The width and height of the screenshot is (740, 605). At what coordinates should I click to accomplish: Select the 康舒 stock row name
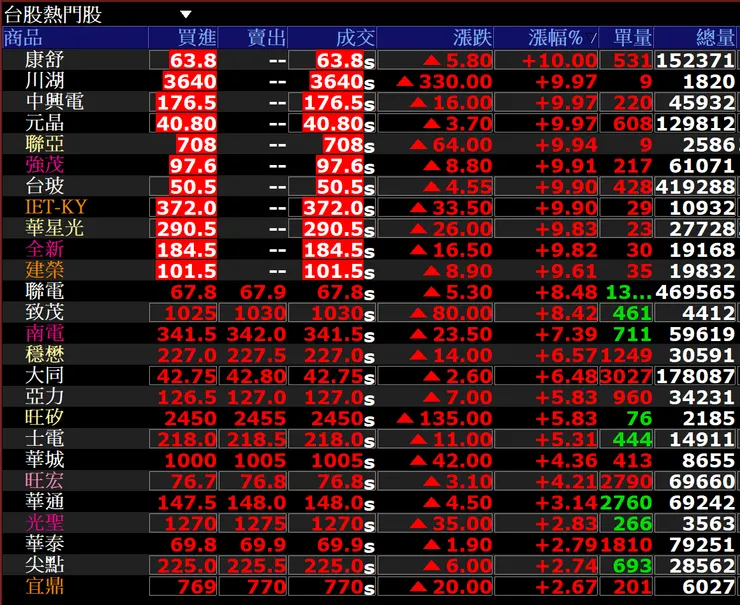tap(44, 60)
